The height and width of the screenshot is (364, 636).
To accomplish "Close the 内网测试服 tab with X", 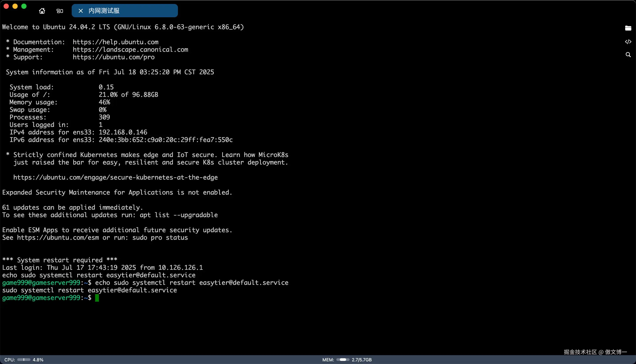I will pos(81,11).
